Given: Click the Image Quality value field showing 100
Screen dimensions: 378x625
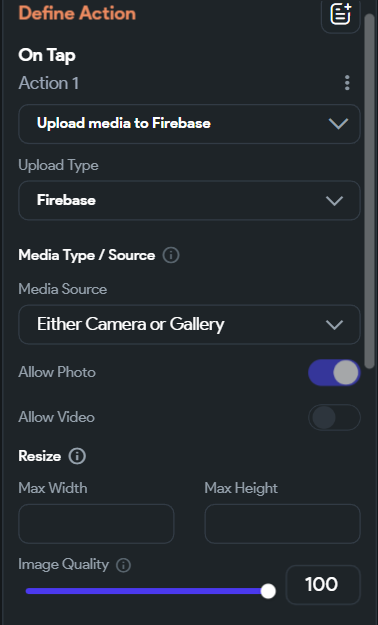Looking at the screenshot, I should click(x=323, y=585).
